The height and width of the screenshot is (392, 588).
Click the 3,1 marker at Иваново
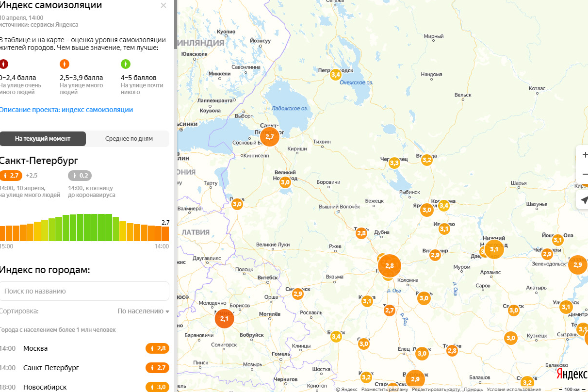tap(444, 229)
